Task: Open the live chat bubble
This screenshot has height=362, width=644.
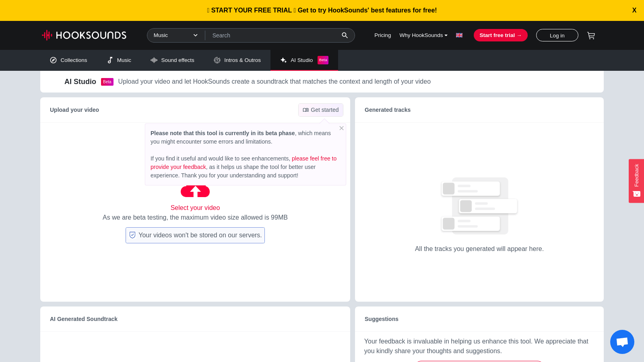Action: pos(622,342)
